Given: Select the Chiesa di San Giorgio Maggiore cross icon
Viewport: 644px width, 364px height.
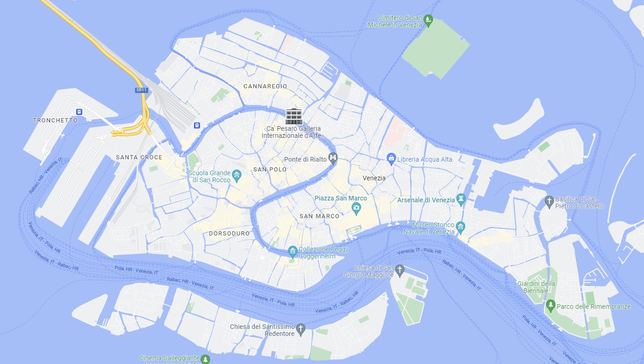Looking at the screenshot, I should [x=399, y=270].
